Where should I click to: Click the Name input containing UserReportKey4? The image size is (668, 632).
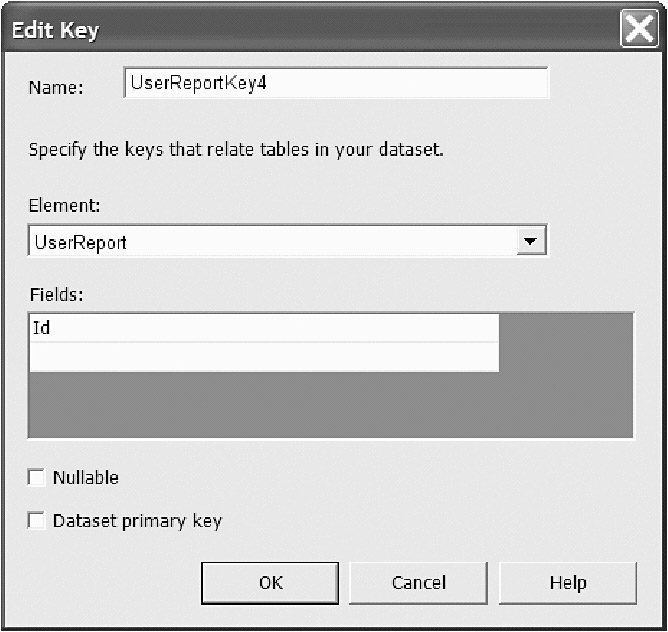coord(335,84)
